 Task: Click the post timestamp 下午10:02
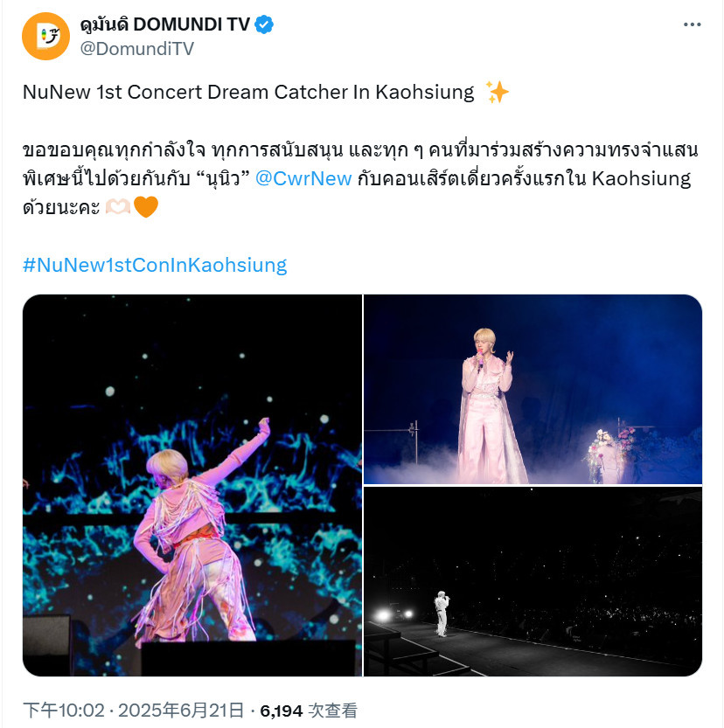coord(64,711)
